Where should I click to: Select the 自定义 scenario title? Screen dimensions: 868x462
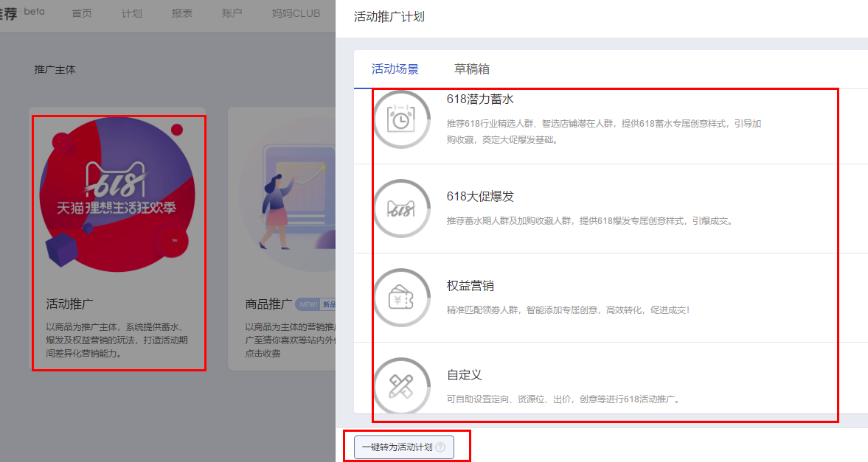tap(464, 374)
